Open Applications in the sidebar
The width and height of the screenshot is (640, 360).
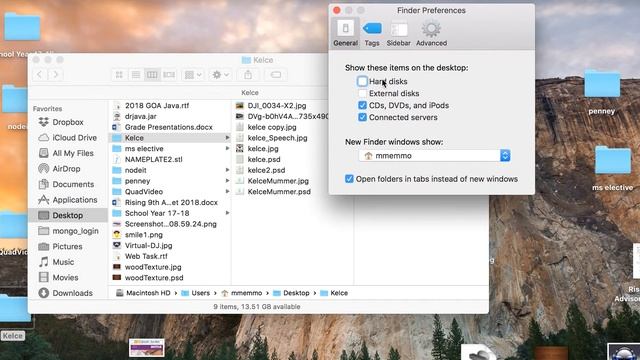[68, 200]
